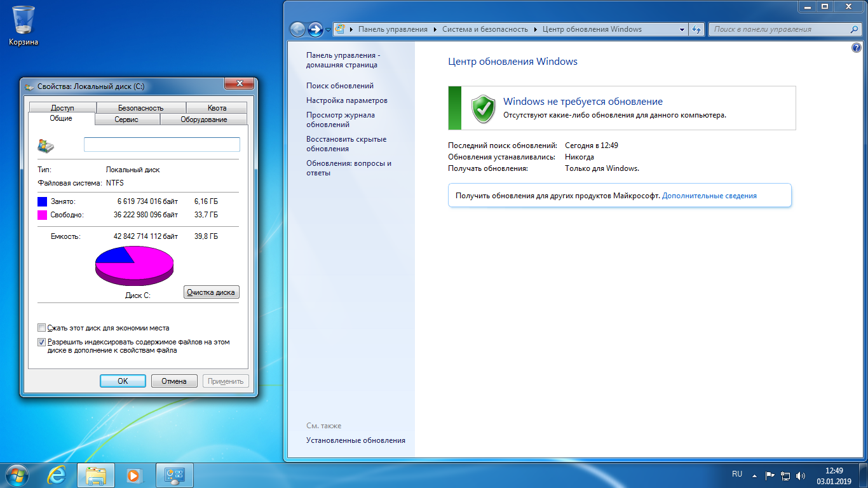Viewport: 868px width, 488px height.
Task: Open 'Обновления: вопросы и ответы' link
Action: point(349,168)
